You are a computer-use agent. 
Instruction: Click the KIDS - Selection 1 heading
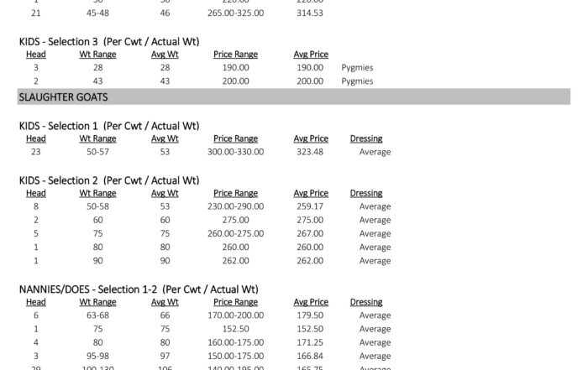(x=109, y=126)
